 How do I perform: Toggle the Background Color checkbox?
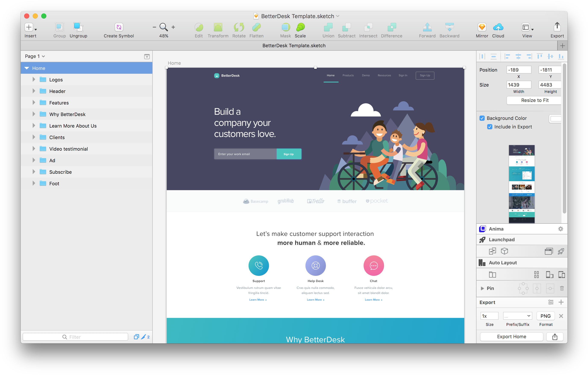[x=482, y=118]
